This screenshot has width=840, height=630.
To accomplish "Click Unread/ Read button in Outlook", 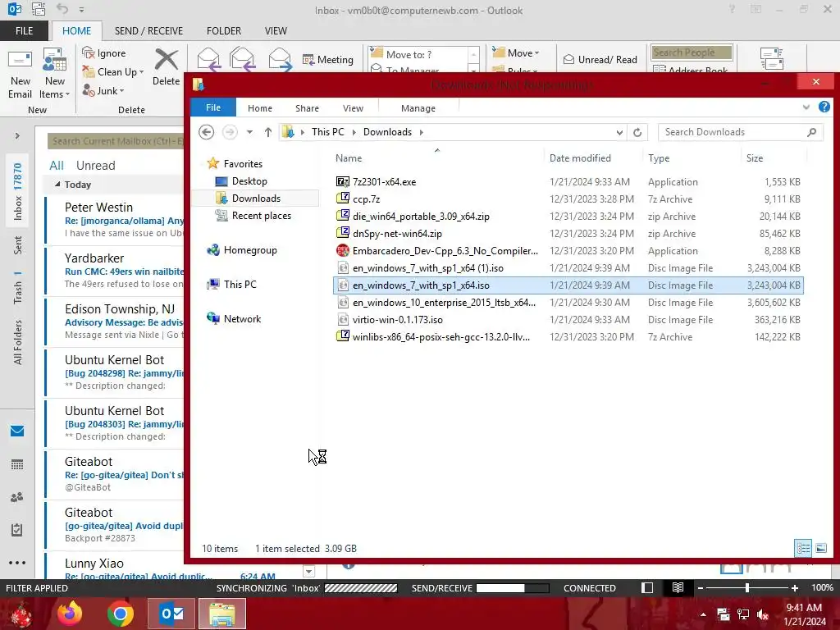I will click(600, 59).
